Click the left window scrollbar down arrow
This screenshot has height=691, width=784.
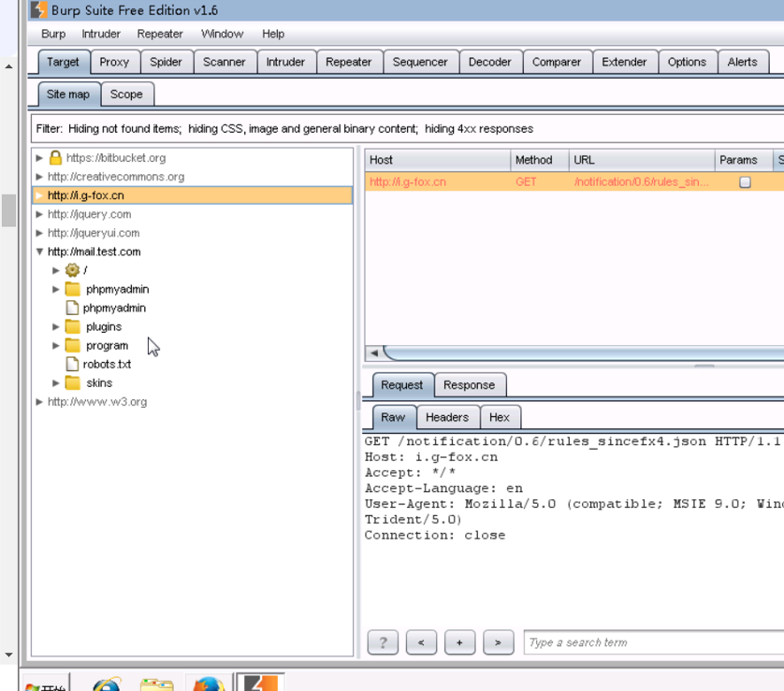pyautogui.click(x=8, y=655)
